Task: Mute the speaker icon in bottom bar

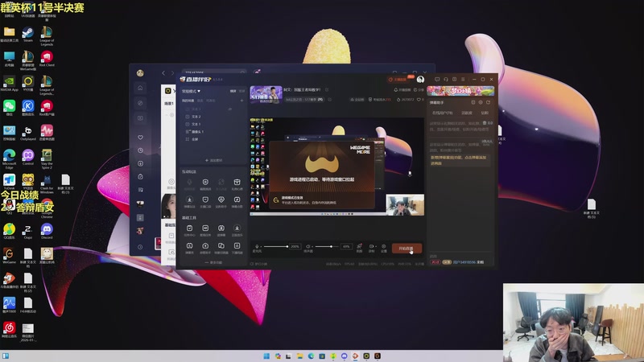Action: [308, 247]
